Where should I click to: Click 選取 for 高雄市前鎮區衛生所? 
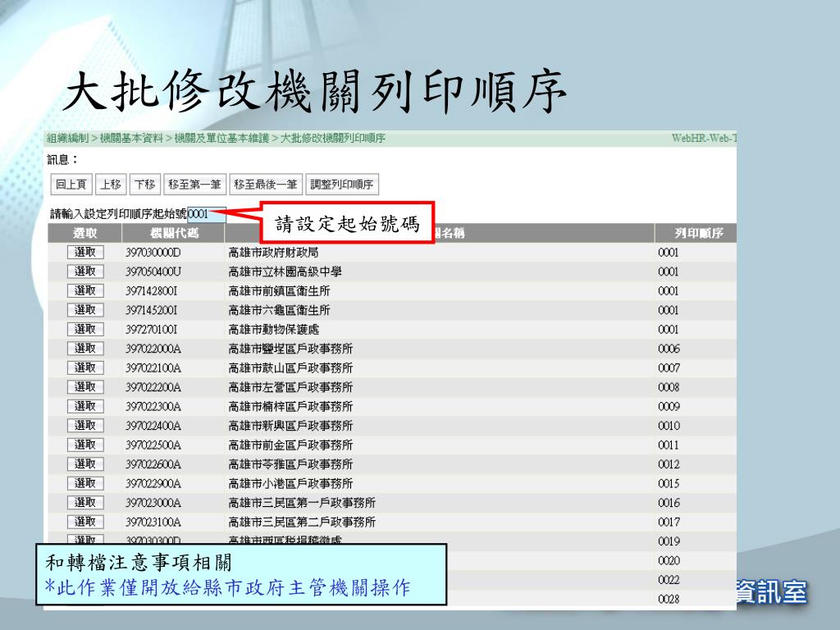pyautogui.click(x=85, y=290)
